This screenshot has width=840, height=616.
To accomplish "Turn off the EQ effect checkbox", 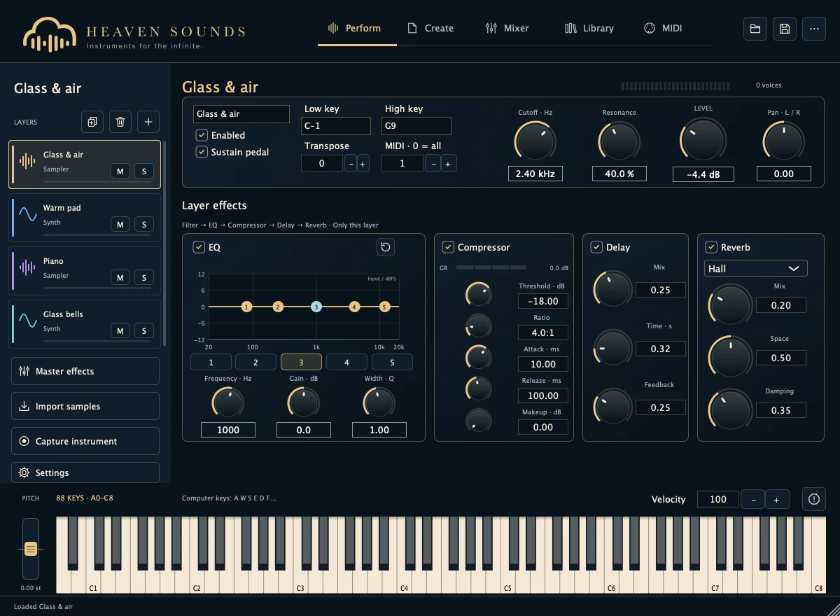I will coord(199,247).
